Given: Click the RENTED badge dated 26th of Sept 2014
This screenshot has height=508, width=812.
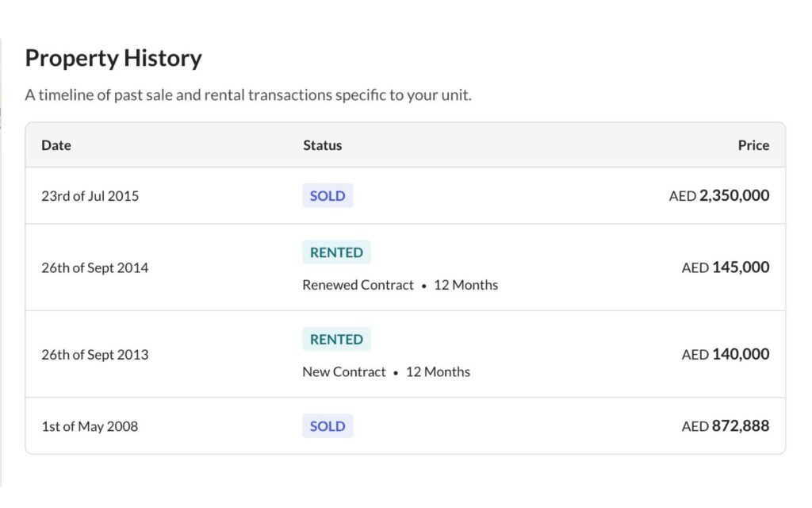Looking at the screenshot, I should tap(335, 252).
